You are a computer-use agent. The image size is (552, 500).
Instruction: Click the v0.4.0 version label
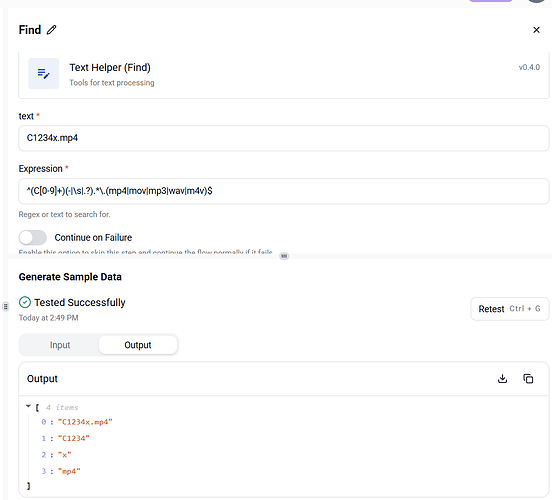[x=529, y=67]
